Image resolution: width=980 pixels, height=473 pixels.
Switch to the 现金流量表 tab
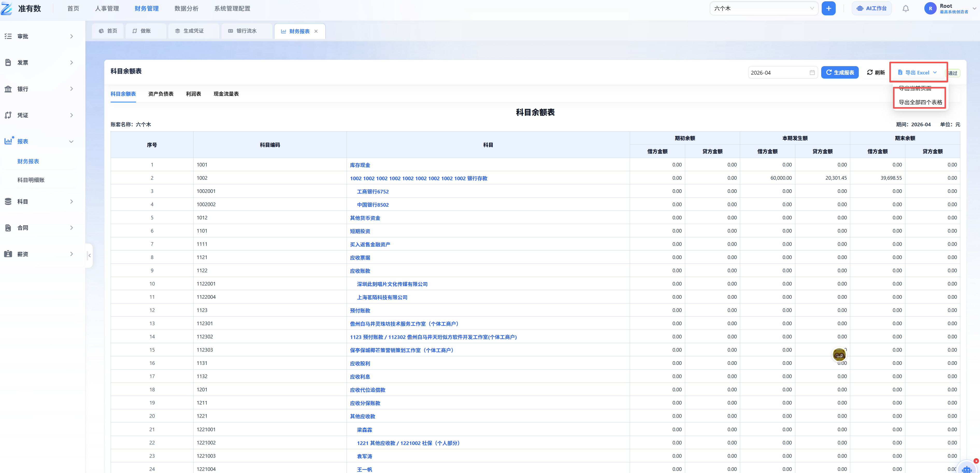coord(226,94)
